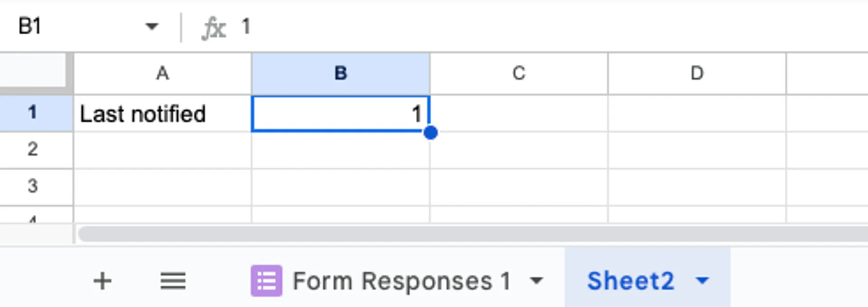
Task: Select column B header
Action: click(x=340, y=73)
